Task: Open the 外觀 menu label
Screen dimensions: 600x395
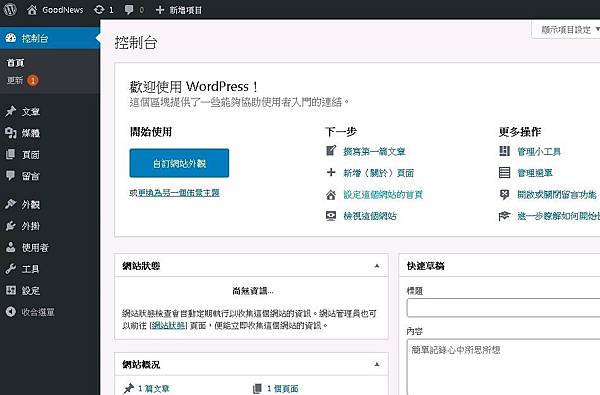Action: pos(31,204)
